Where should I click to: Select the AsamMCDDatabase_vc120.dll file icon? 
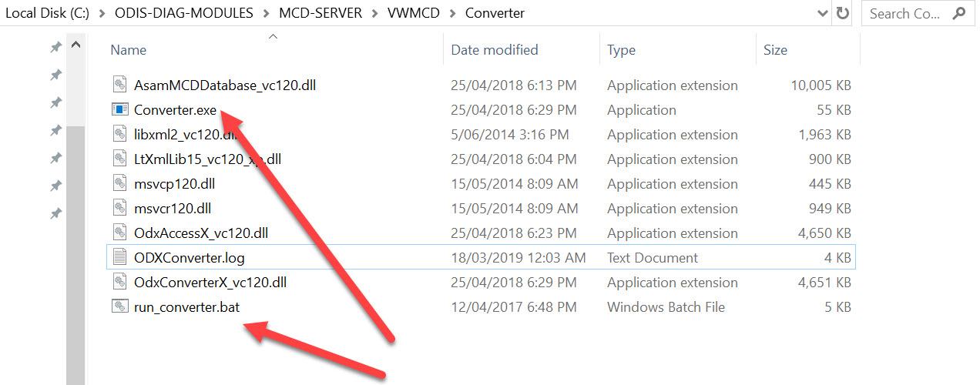[x=119, y=85]
